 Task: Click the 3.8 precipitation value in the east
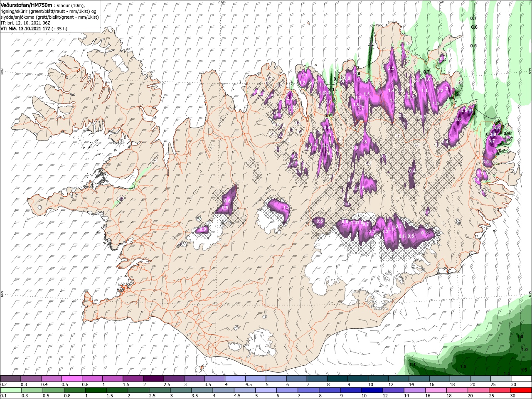[x=493, y=134]
